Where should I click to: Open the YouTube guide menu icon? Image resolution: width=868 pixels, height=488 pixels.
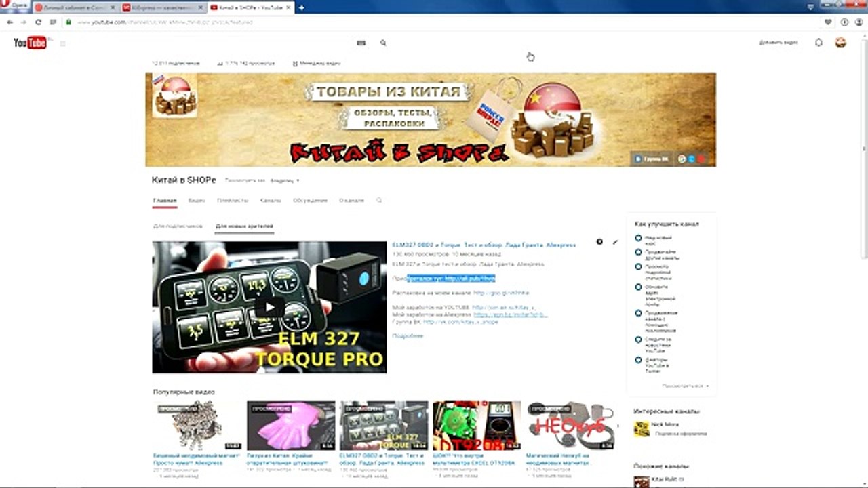point(62,43)
